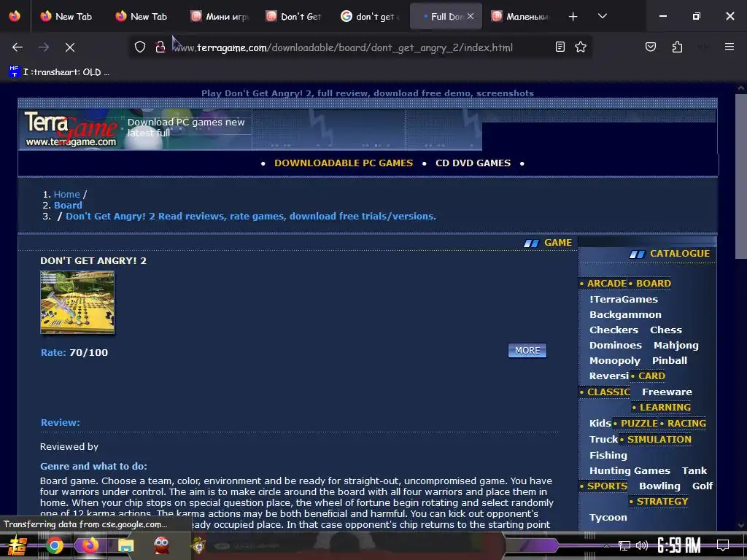Open transheart OLD bookmark
The image size is (747, 560).
[x=60, y=72]
